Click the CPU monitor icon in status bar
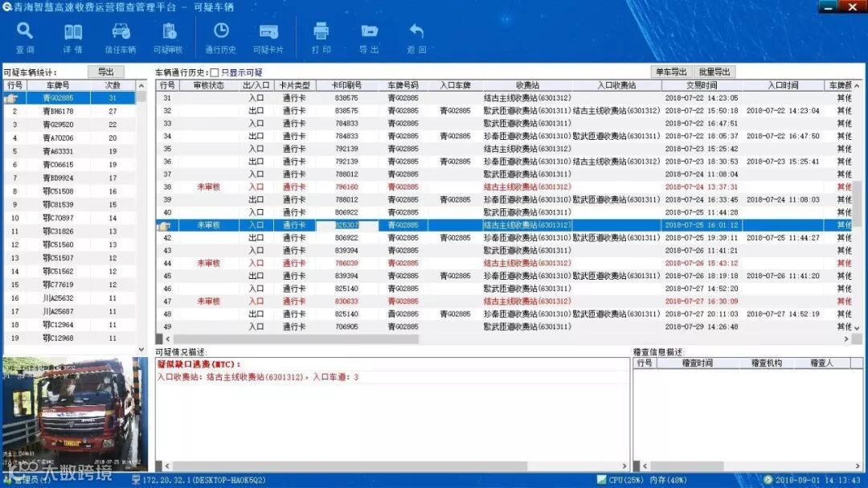This screenshot has width=868, height=488. click(x=601, y=480)
